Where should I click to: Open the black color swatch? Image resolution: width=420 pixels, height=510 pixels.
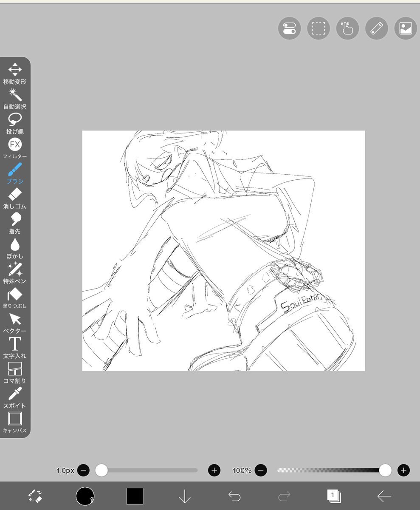click(x=135, y=496)
